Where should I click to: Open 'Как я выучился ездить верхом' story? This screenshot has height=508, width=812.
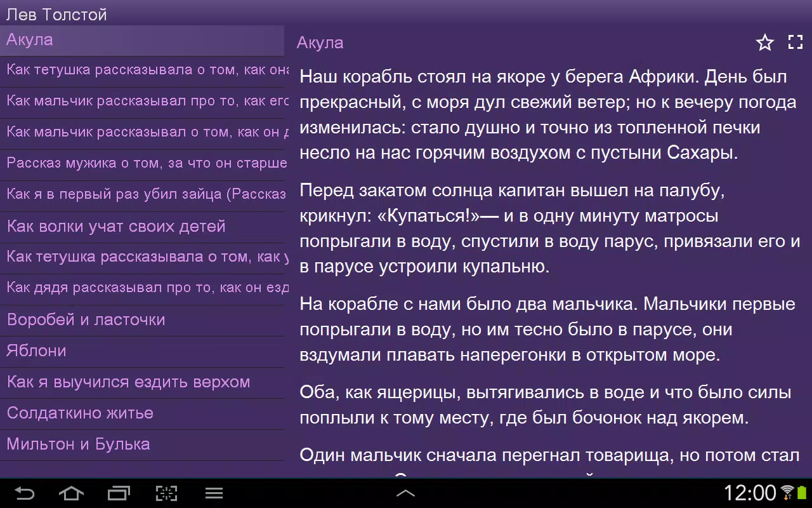coord(142,382)
